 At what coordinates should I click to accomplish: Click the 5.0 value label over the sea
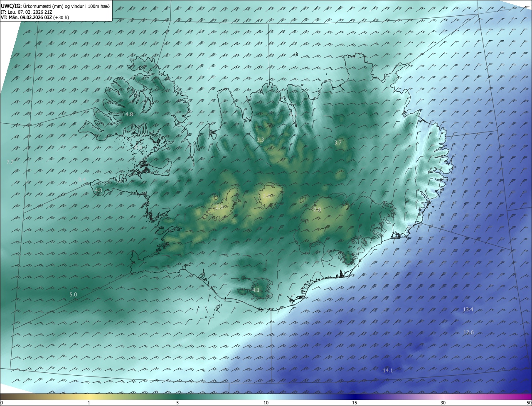tap(73, 294)
